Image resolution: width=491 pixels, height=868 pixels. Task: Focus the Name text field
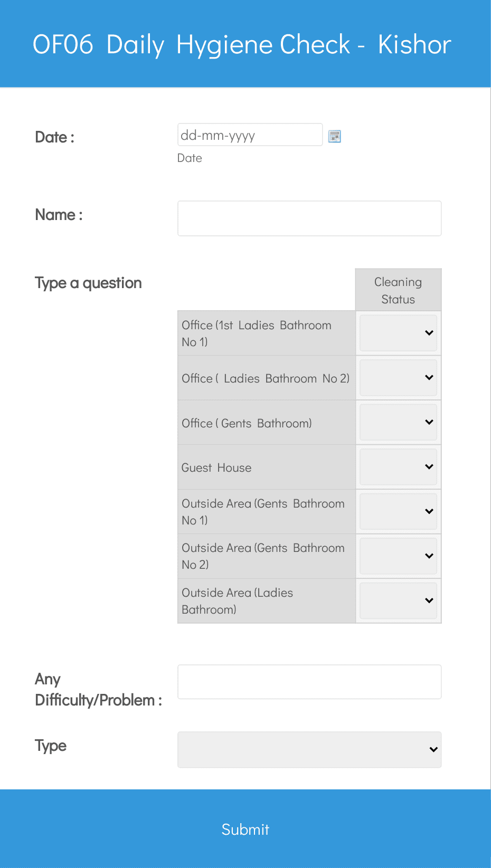(x=309, y=218)
